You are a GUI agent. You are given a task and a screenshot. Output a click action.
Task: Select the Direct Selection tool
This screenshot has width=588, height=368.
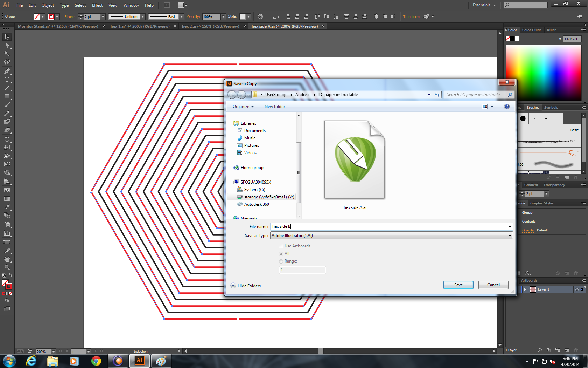pyautogui.click(x=7, y=45)
